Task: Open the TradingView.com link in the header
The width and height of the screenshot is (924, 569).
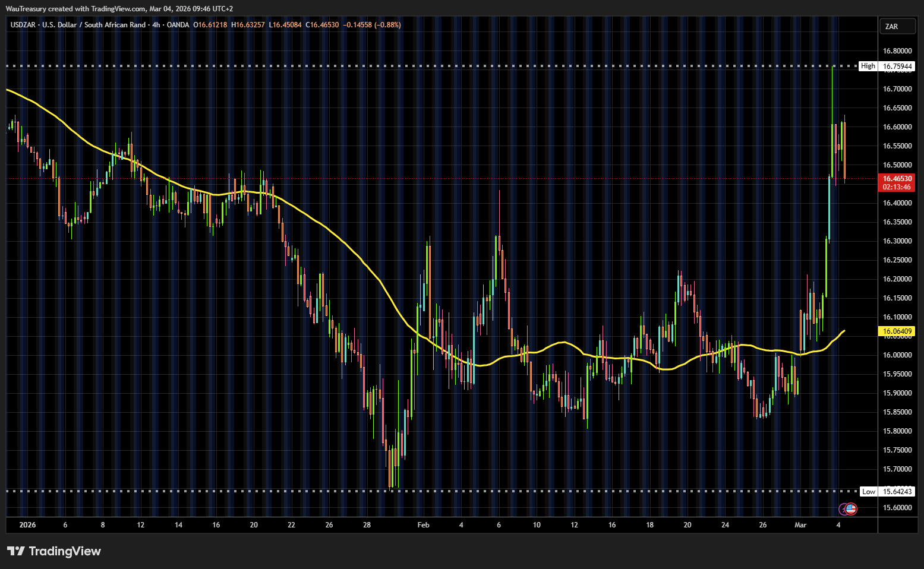Action: click(118, 9)
